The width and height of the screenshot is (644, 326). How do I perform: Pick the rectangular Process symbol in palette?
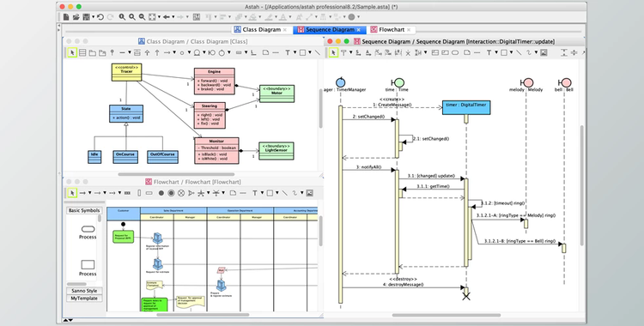[x=88, y=264]
